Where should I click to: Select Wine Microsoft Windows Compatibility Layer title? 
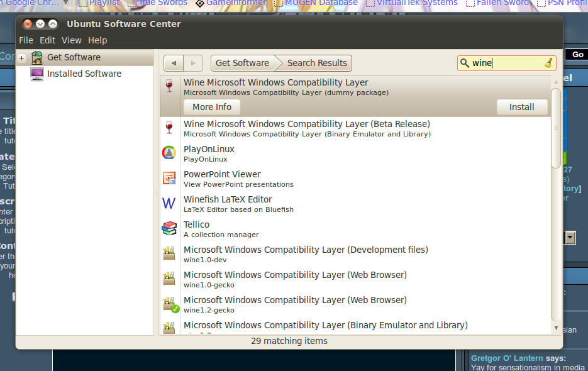(x=276, y=82)
